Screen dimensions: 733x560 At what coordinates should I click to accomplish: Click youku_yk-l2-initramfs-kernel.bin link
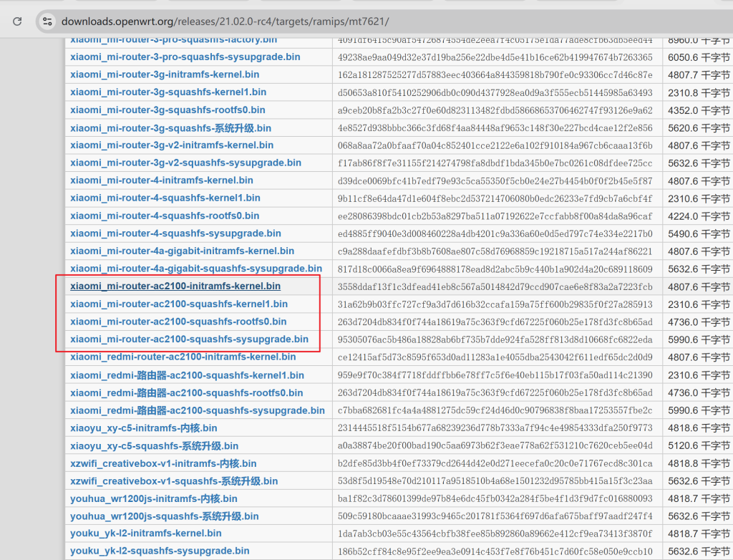click(x=146, y=534)
